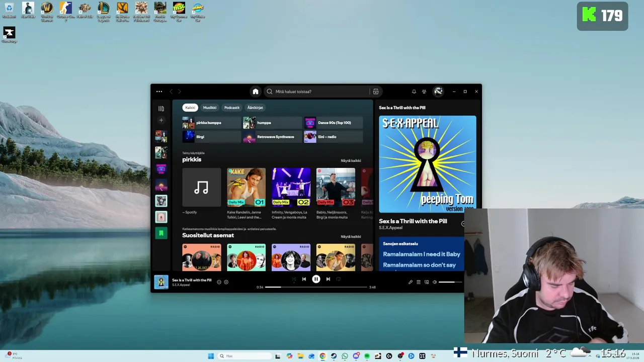The width and height of the screenshot is (644, 362).
Task: Select the Musiikki filter chip
Action: [209, 108]
